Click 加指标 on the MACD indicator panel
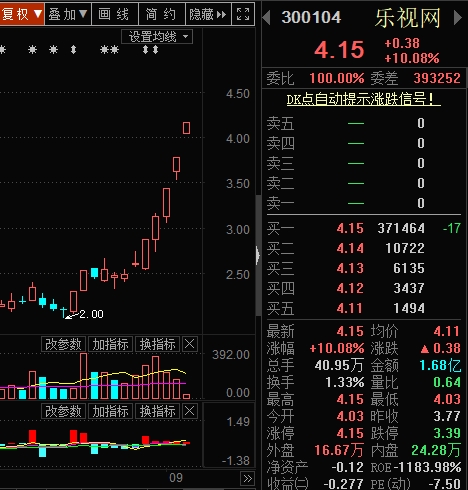This screenshot has height=490, width=468. (110, 411)
